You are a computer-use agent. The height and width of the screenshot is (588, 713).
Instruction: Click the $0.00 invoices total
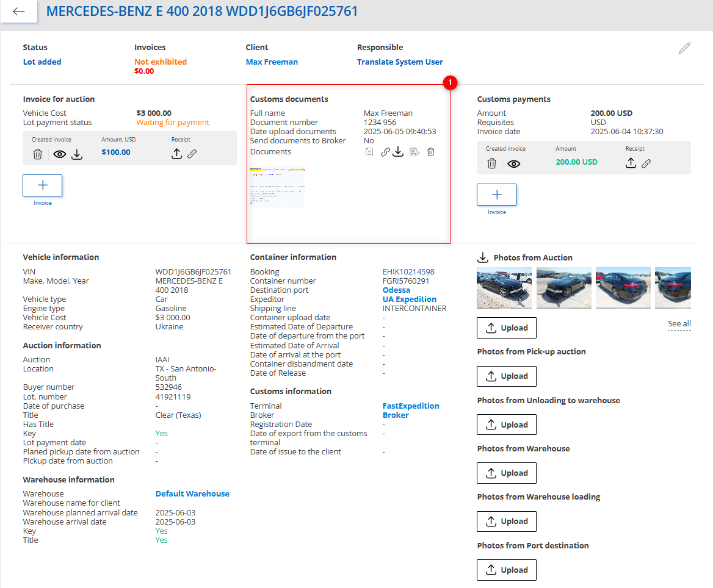pos(144,71)
